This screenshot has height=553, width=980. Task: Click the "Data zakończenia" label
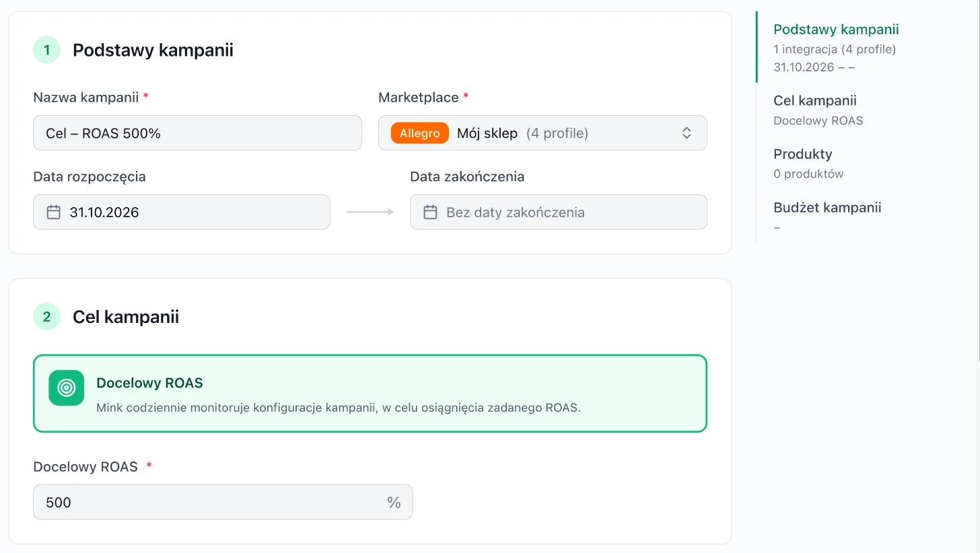(467, 177)
